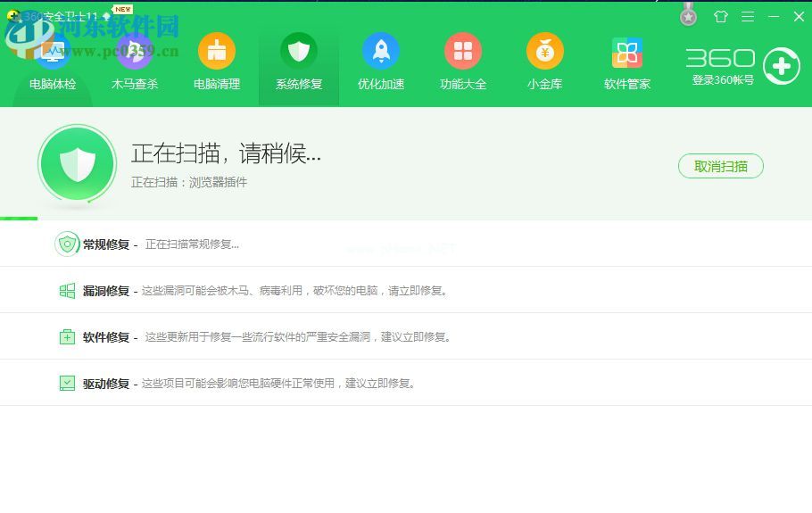
Task: Click the round plus login avatar icon
Action: 782,66
